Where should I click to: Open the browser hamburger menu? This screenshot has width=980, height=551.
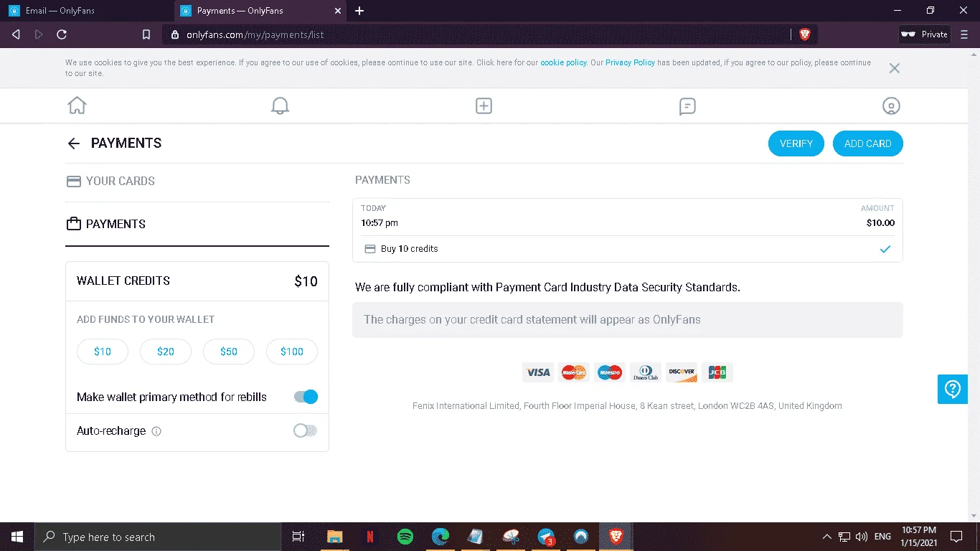tap(964, 34)
